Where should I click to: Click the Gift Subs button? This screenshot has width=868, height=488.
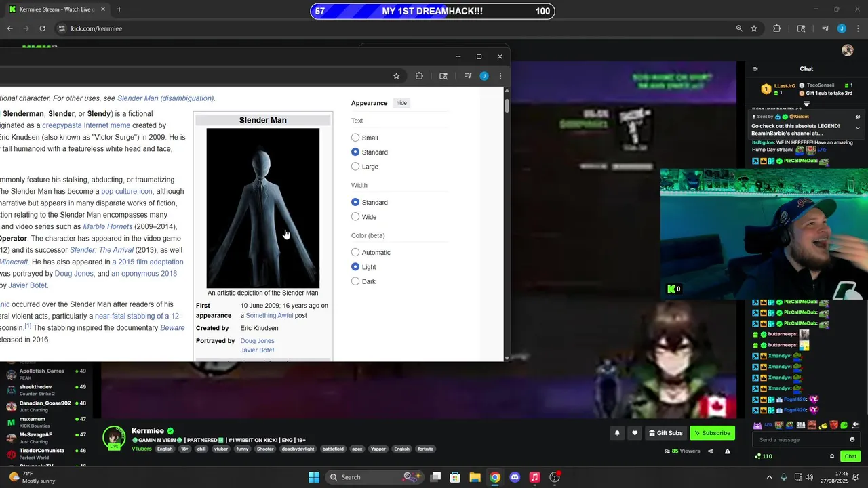coord(665,433)
